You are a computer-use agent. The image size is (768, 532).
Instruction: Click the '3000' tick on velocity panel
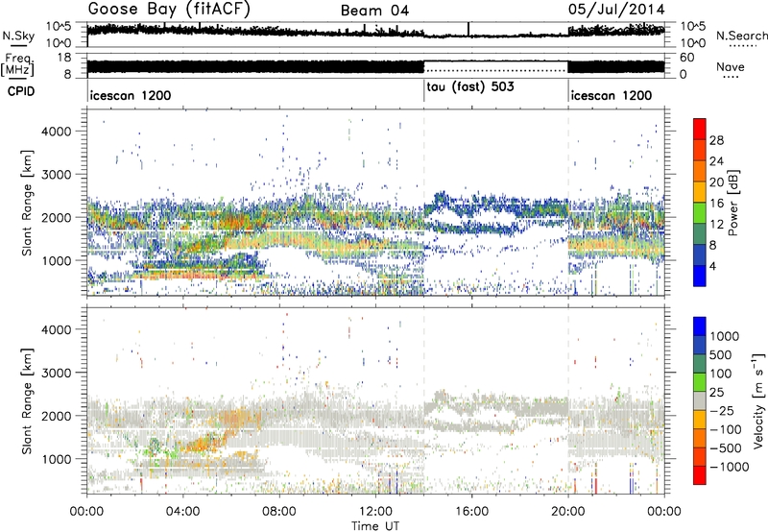pos(56,373)
